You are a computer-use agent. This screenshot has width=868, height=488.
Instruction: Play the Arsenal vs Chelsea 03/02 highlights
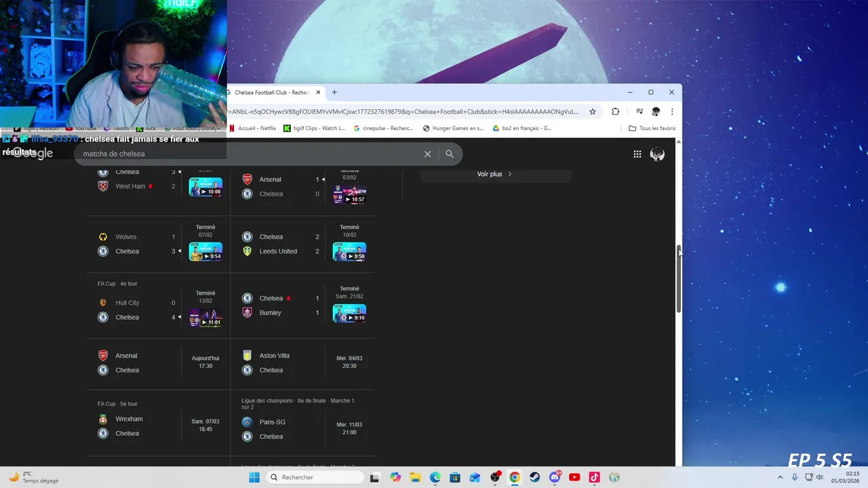[x=350, y=194]
